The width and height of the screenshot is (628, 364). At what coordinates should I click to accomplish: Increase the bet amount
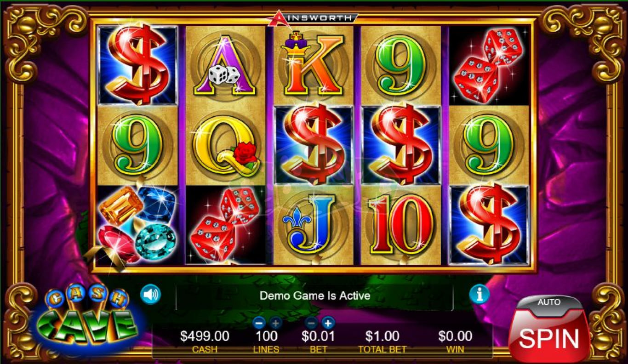click(x=328, y=323)
